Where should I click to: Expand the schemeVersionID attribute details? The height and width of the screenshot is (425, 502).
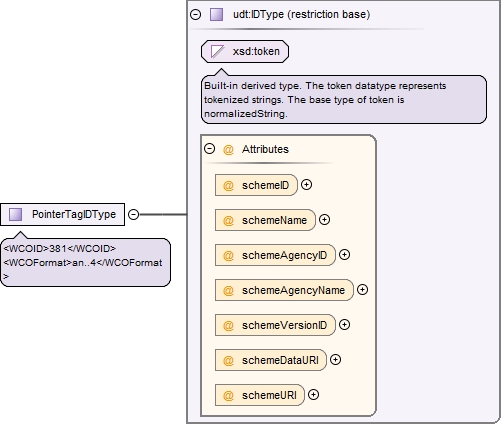coord(344,325)
